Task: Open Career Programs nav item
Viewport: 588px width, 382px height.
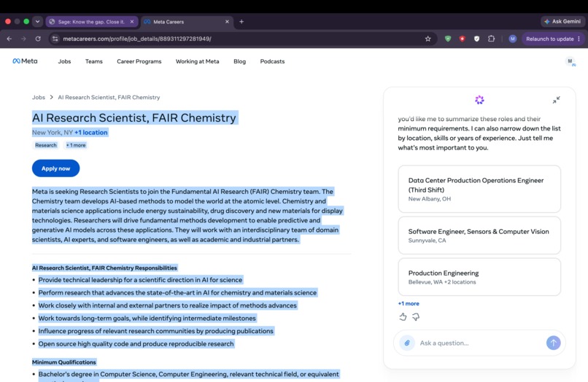Action: [x=139, y=61]
